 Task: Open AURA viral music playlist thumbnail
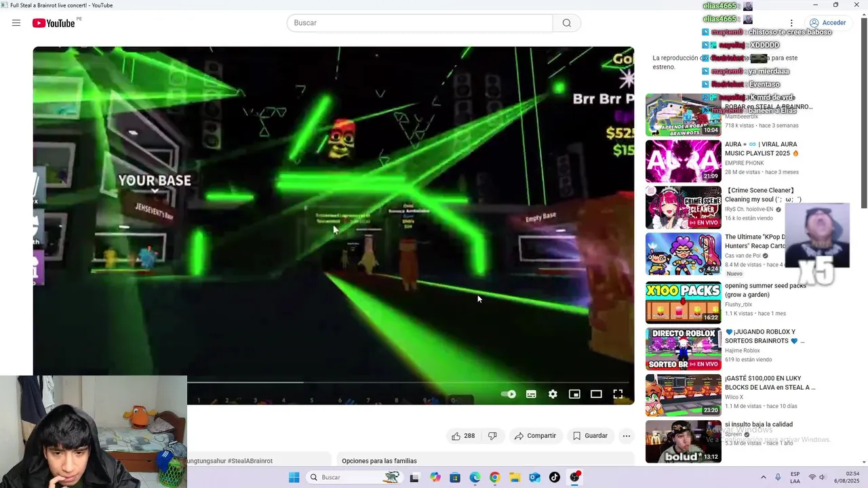683,161
